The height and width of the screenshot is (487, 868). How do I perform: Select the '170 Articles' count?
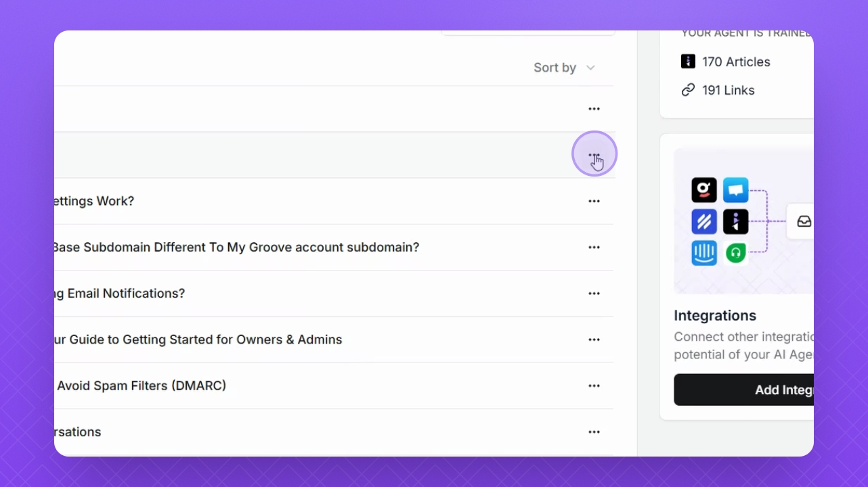[736, 62]
